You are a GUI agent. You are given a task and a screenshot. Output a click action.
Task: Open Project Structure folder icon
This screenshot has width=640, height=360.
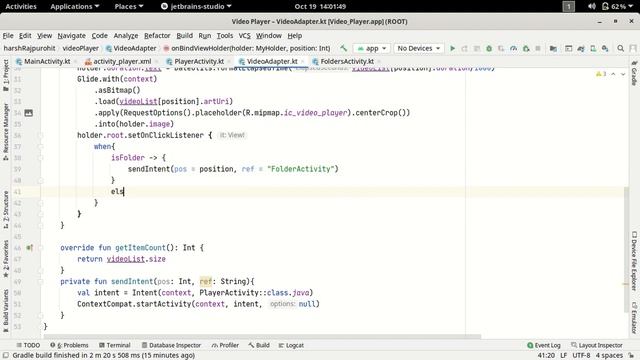click(553, 48)
